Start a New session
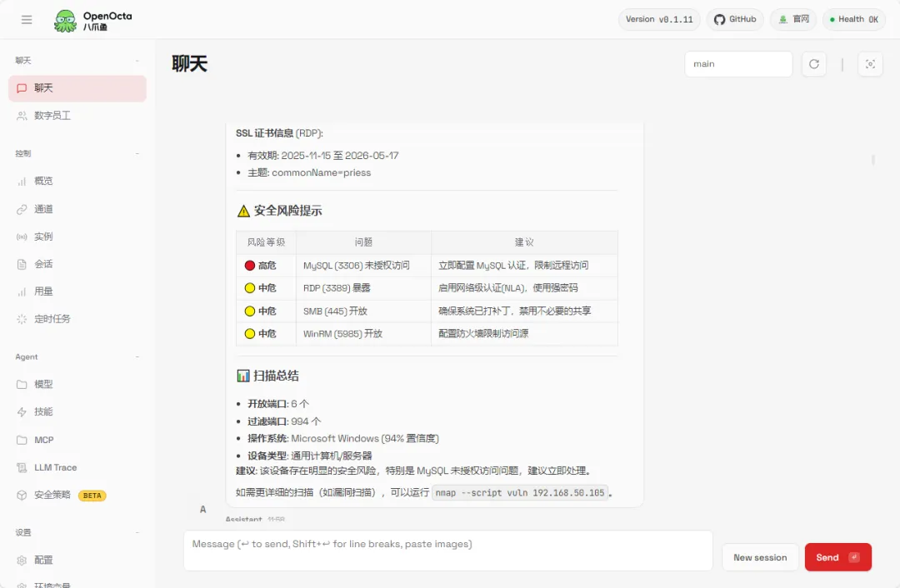The height and width of the screenshot is (588, 900). pyautogui.click(x=760, y=557)
